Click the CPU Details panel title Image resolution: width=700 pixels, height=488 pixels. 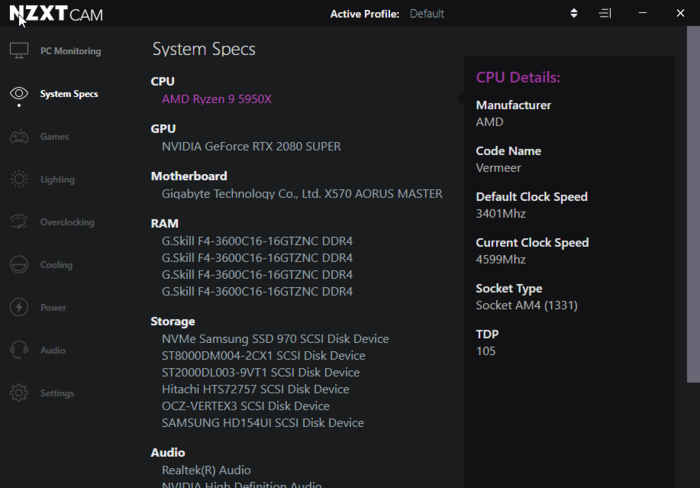(x=518, y=78)
